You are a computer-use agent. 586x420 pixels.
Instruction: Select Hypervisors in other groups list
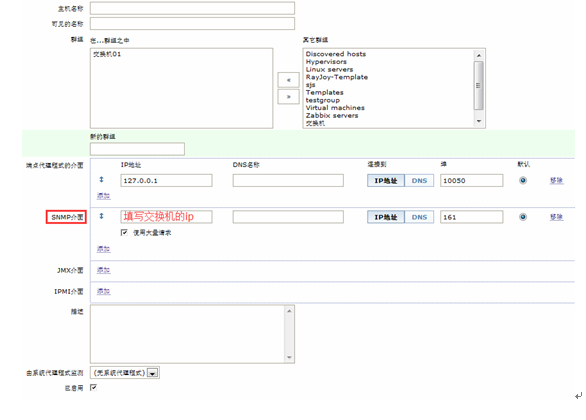[x=326, y=62]
